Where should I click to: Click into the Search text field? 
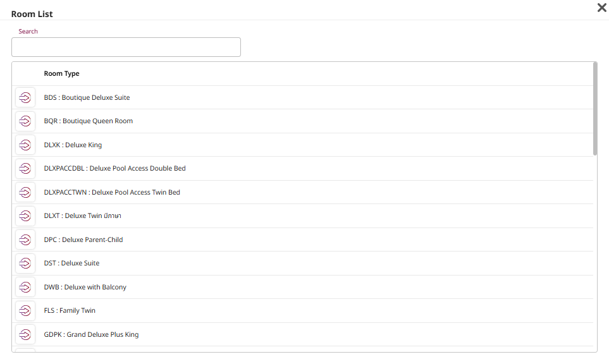[126, 47]
